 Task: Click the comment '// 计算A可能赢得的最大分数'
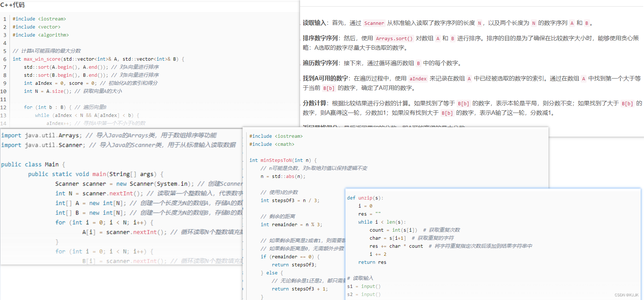pyautogui.click(x=47, y=51)
